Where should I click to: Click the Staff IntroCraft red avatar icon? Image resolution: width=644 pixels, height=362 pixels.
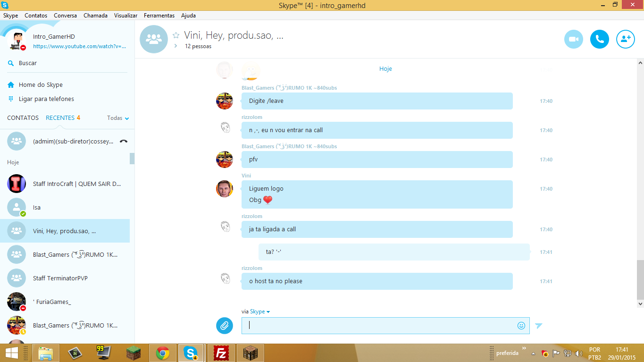pos(17,184)
